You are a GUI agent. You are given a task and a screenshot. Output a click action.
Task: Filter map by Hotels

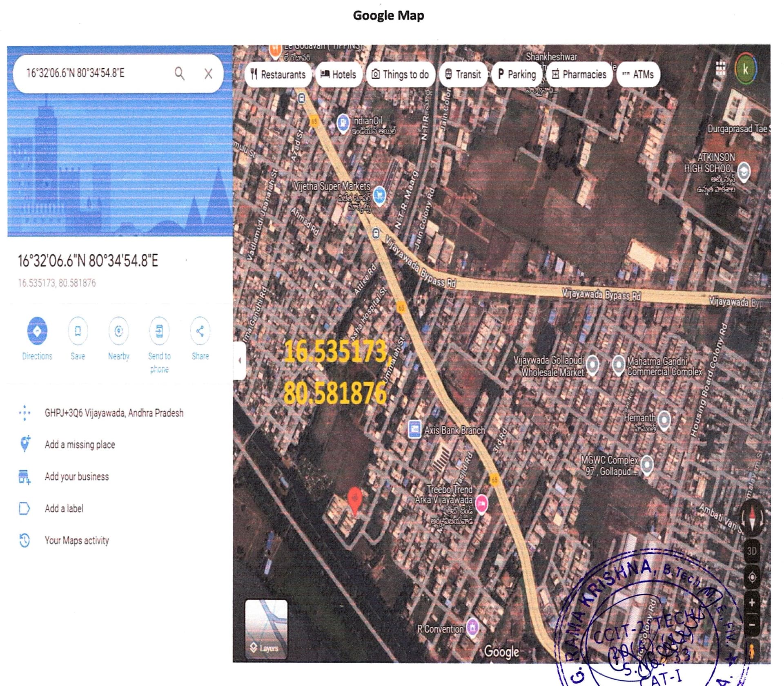(339, 74)
